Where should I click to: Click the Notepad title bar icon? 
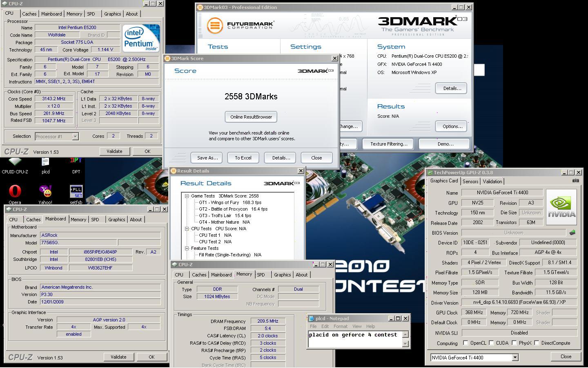click(311, 318)
